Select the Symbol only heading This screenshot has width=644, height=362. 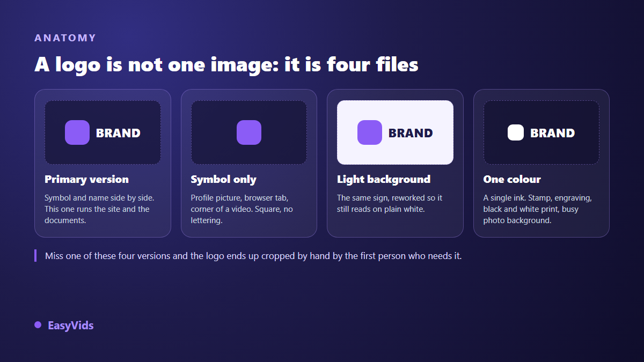coord(224,179)
